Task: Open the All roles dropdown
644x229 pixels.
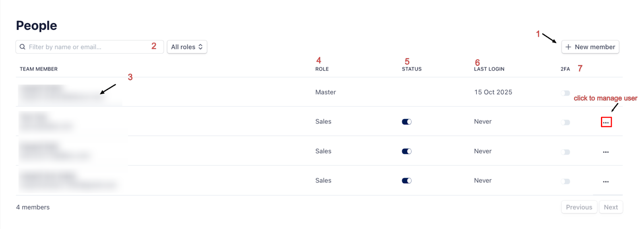Action: [x=187, y=47]
